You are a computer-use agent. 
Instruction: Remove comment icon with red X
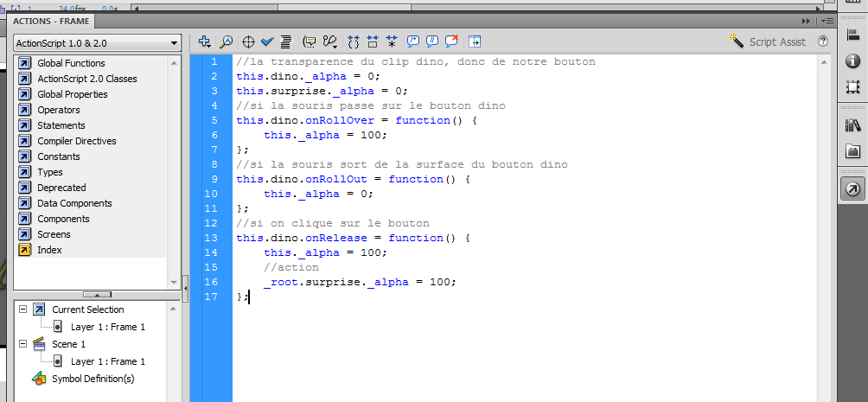point(451,41)
